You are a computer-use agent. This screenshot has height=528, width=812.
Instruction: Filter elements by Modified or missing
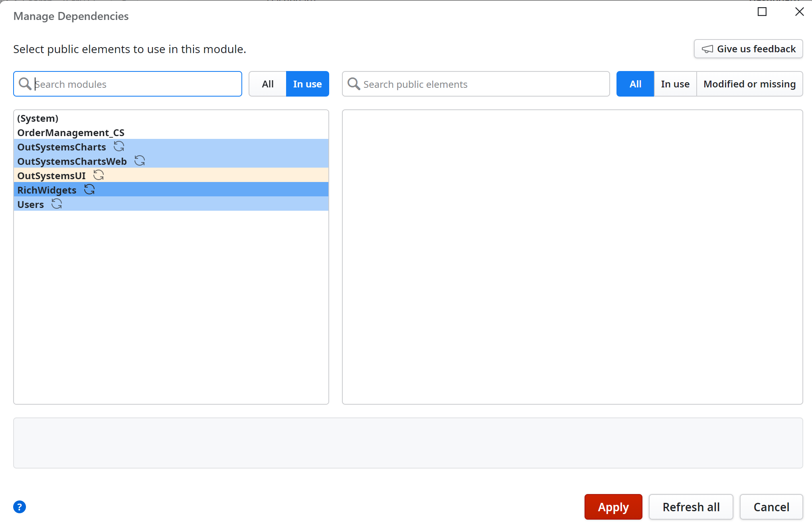749,84
